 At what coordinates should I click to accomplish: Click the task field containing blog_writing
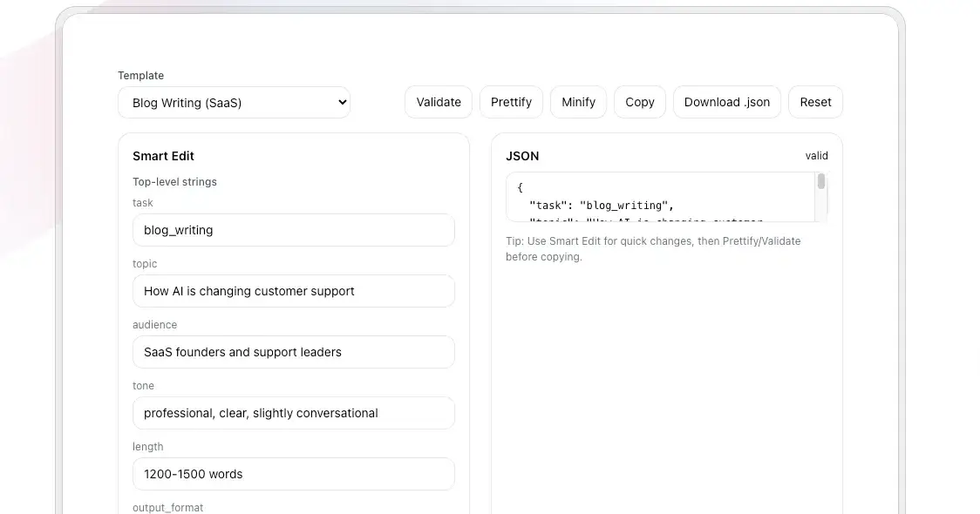point(293,230)
